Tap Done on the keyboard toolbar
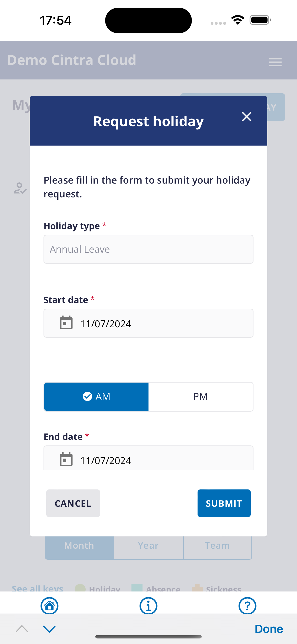 [269, 629]
